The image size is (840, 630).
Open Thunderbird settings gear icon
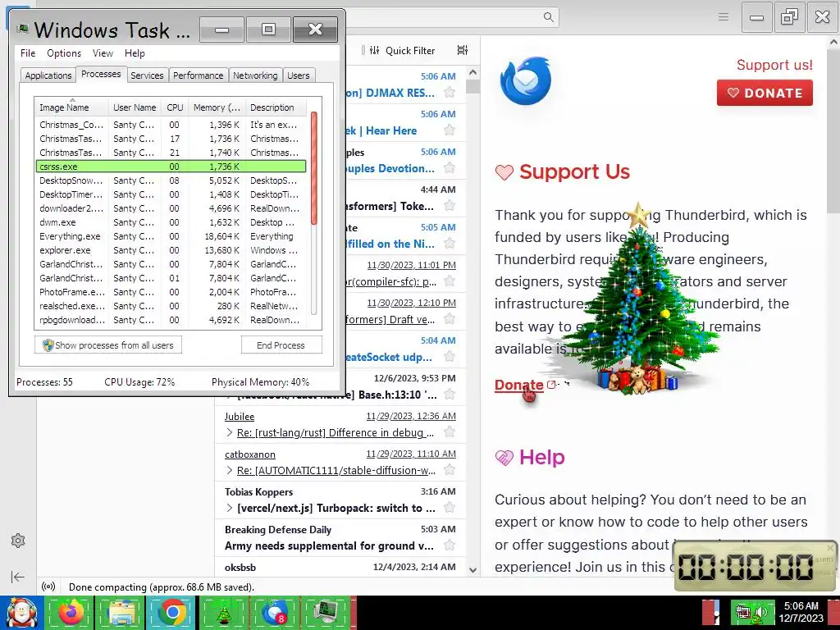18,541
